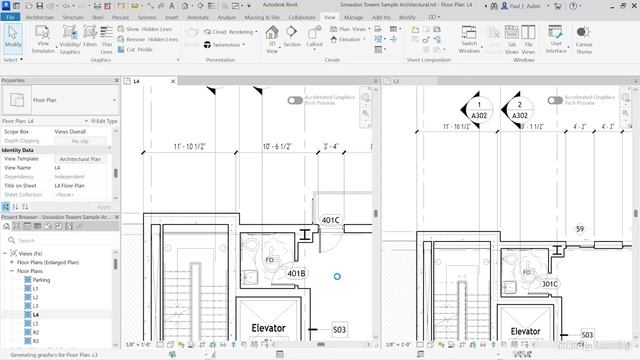Open the Twinmotion dropdown
Screen dimensions: 640x360
(x=224, y=44)
